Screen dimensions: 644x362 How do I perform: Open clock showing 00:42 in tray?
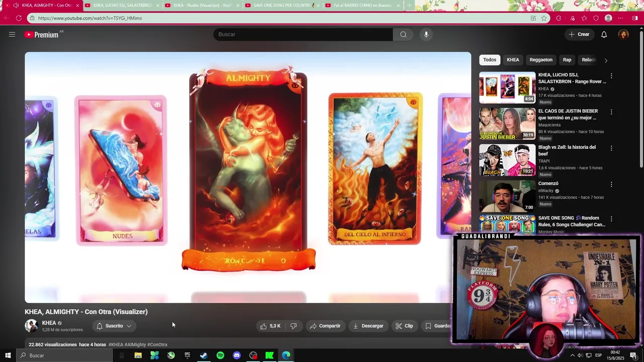(615, 355)
